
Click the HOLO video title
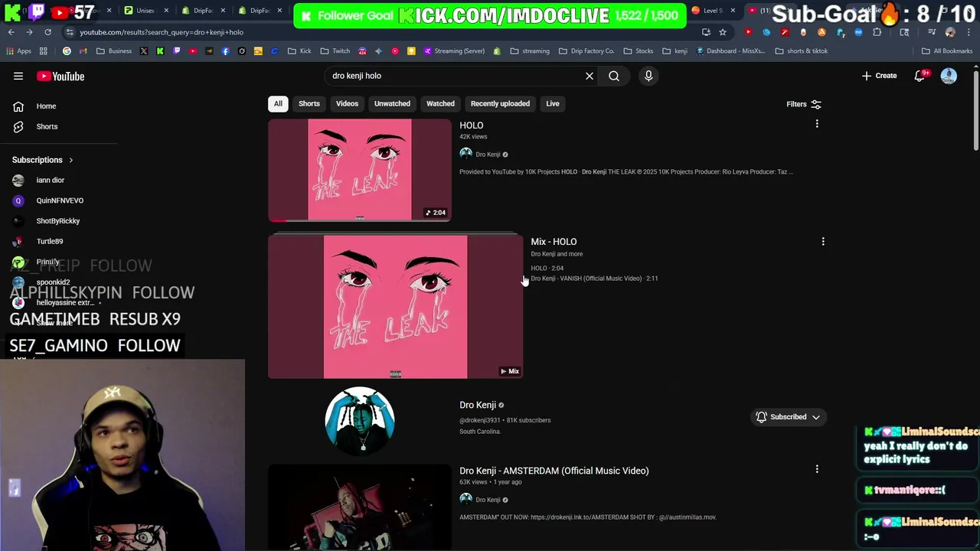point(472,126)
